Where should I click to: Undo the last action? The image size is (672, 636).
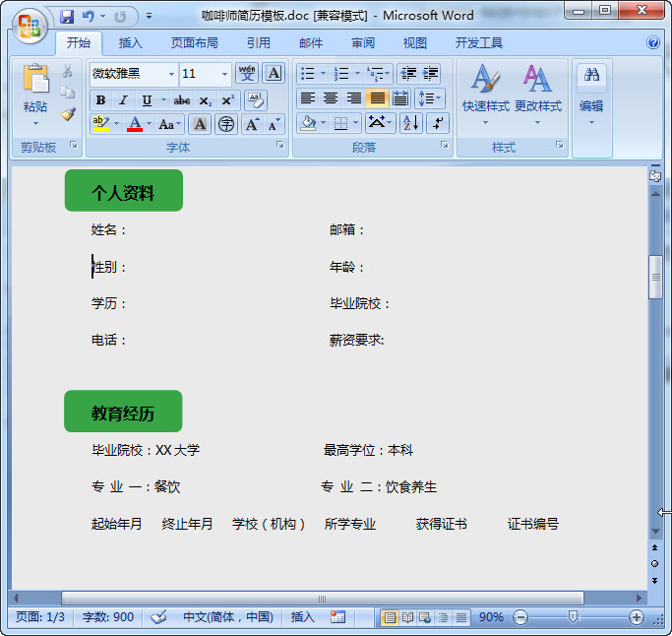coord(89,17)
